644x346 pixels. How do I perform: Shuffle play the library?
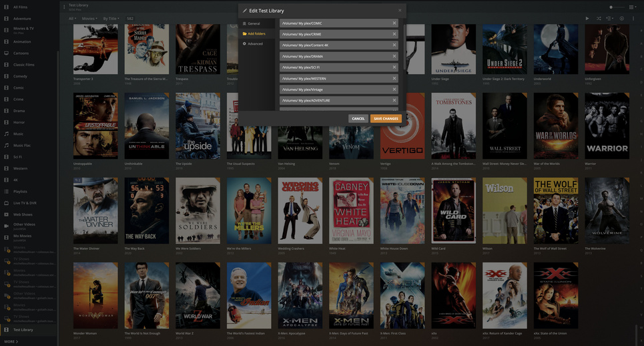599,19
